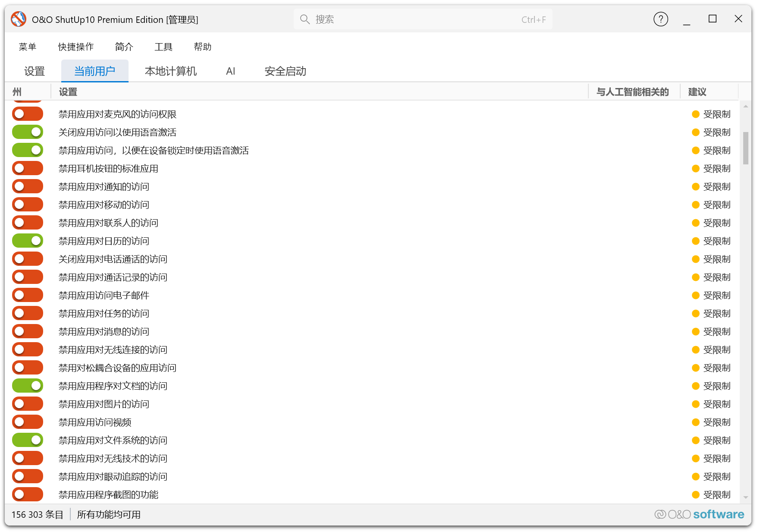Sort by the 建议 column header
757x532 pixels.
(x=709, y=92)
